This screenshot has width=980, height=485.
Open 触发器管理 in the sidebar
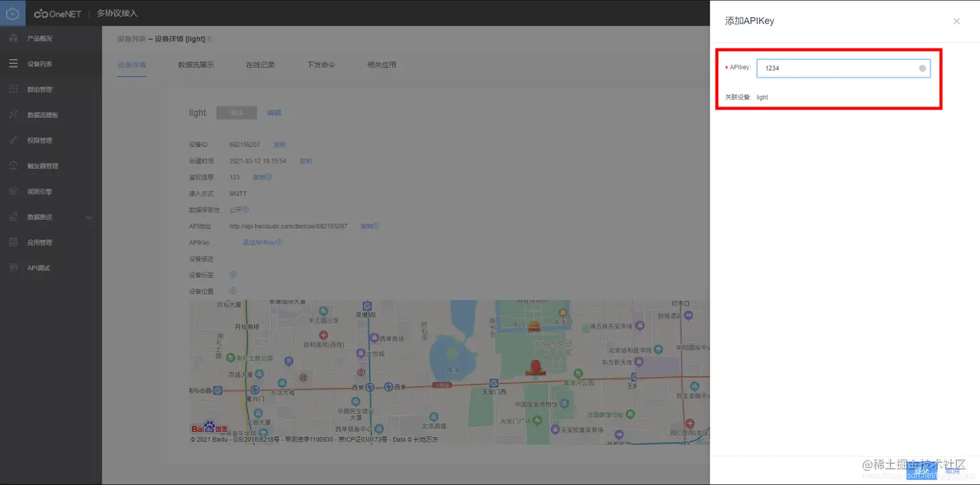(x=43, y=166)
